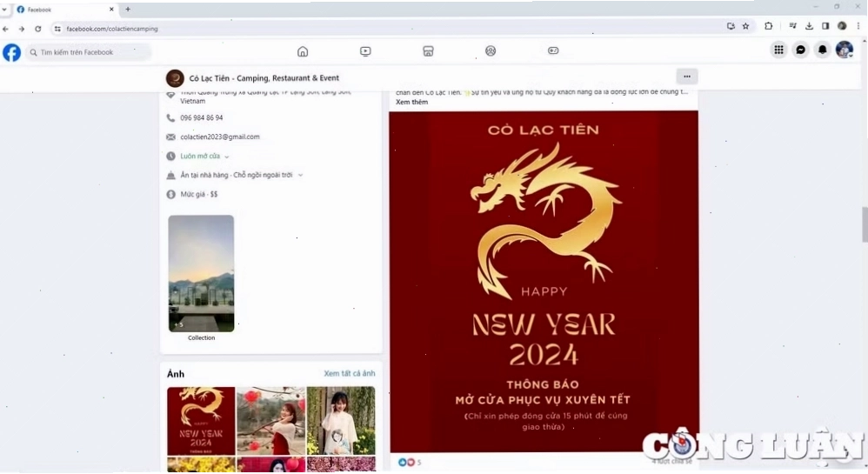Image resolution: width=868 pixels, height=474 pixels.
Task: Bookmark page with the star icon
Action: tap(745, 26)
